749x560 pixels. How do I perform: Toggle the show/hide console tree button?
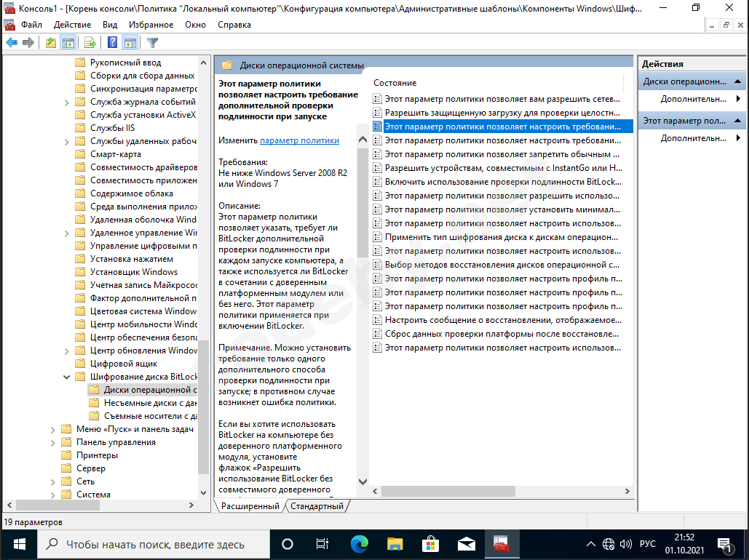tap(68, 43)
